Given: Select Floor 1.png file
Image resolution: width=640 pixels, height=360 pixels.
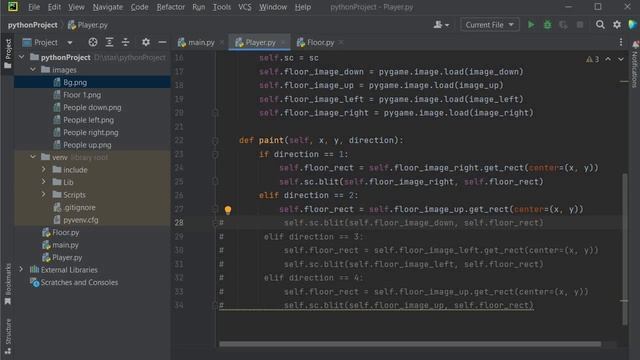Looking at the screenshot, I should (x=82, y=95).
